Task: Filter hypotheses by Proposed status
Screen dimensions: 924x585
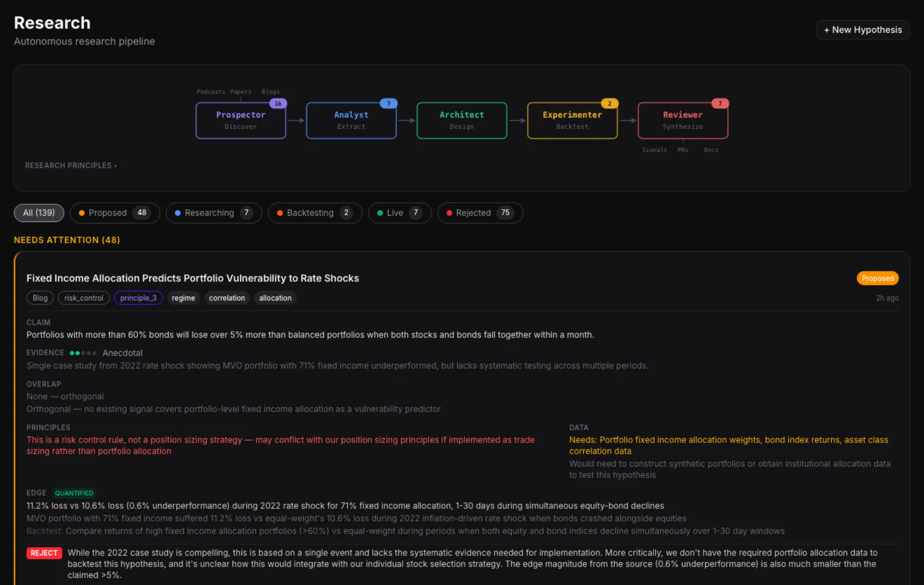Action: click(115, 213)
